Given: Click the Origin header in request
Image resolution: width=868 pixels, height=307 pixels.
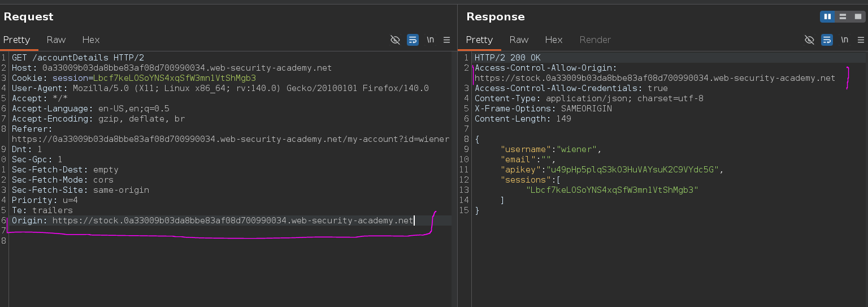Looking at the screenshot, I should point(212,220).
